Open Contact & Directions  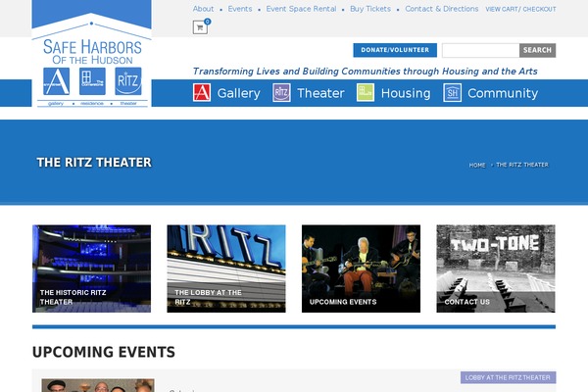(x=442, y=9)
